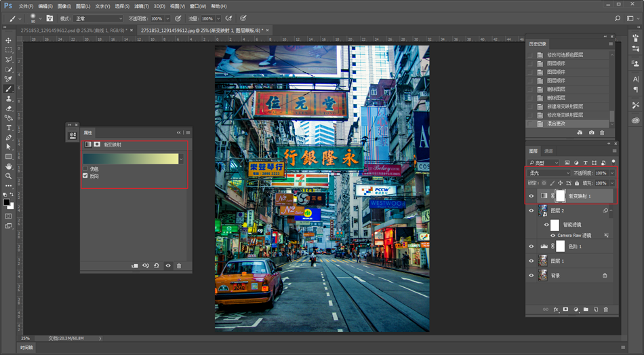Open the 柔光 layer blend mode dropdown
The width and height of the screenshot is (644, 355).
pos(549,173)
